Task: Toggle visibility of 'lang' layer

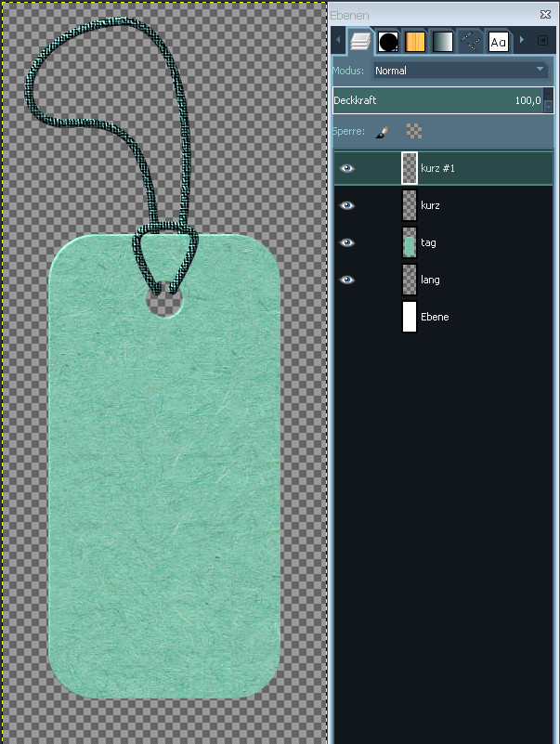Action: pyautogui.click(x=347, y=280)
